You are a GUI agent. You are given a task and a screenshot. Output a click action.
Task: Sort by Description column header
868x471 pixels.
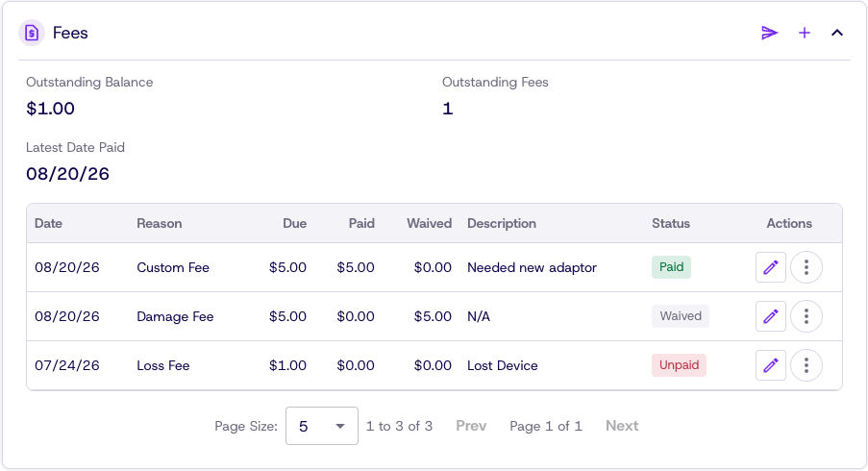(502, 223)
